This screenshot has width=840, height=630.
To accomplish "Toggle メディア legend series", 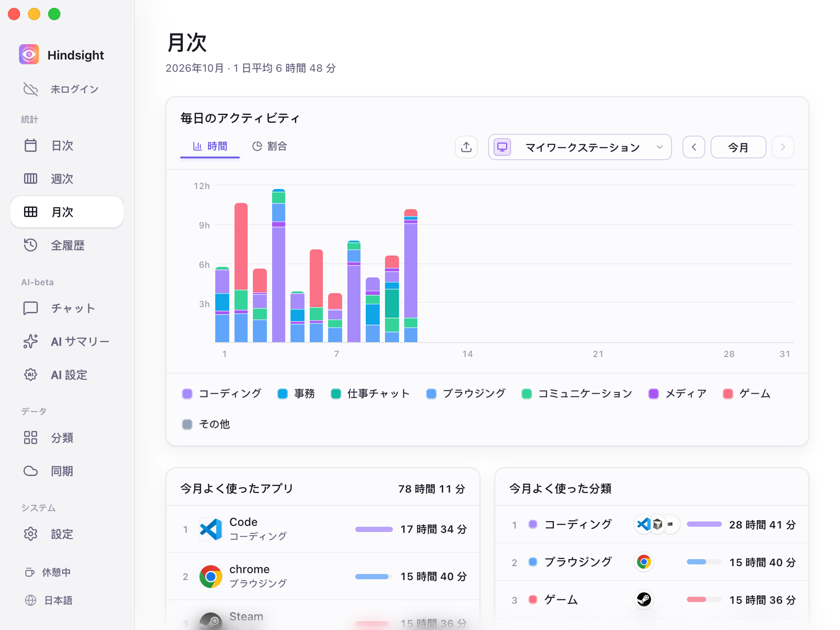I will [x=678, y=394].
